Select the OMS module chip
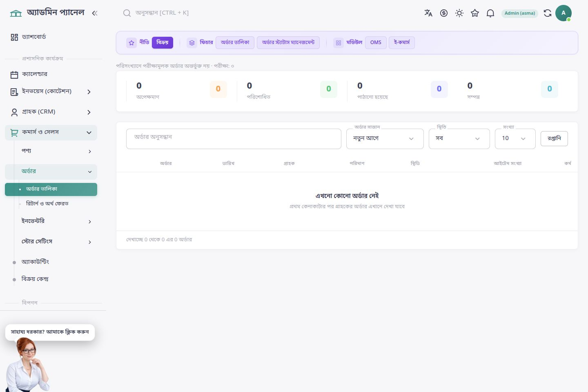Viewport: 588px width, 392px height. [x=376, y=42]
